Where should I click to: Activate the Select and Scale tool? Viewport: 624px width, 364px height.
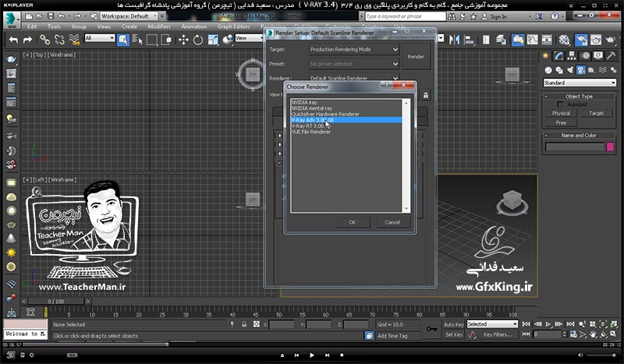213,40
